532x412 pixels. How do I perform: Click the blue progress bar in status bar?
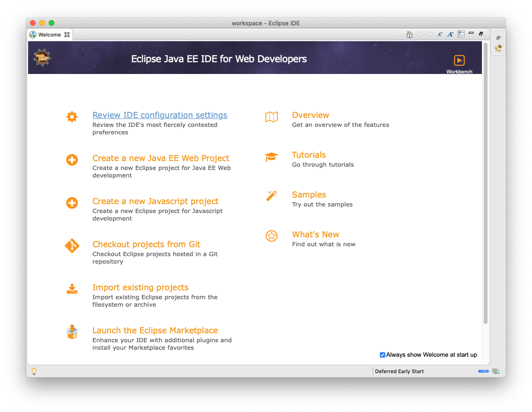click(x=483, y=371)
